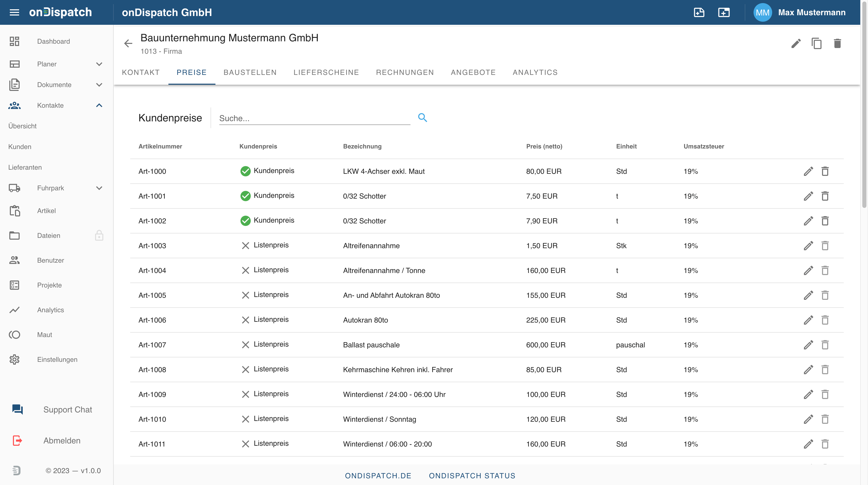Focus the Suche search field
The width and height of the screenshot is (868, 485).
314,118
